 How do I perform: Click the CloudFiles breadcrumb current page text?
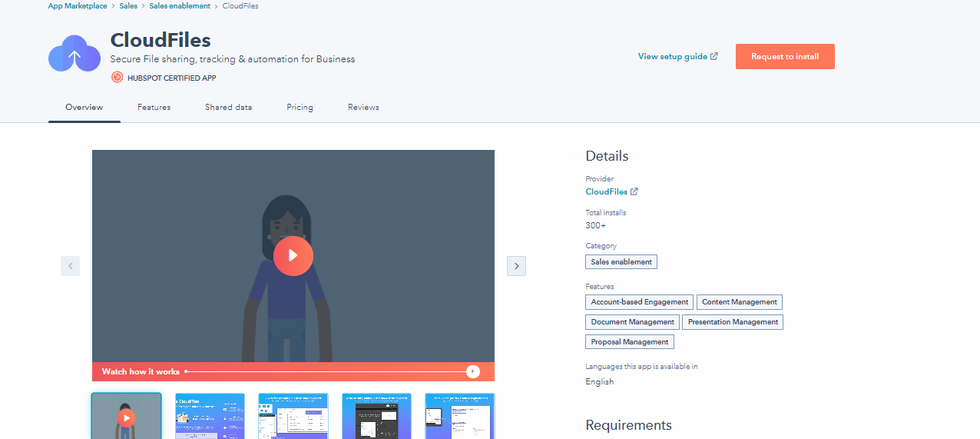pos(240,6)
